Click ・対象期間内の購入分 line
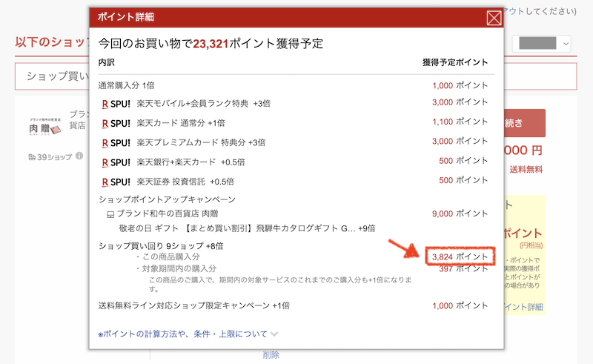This screenshot has height=364, width=593. coord(176,268)
